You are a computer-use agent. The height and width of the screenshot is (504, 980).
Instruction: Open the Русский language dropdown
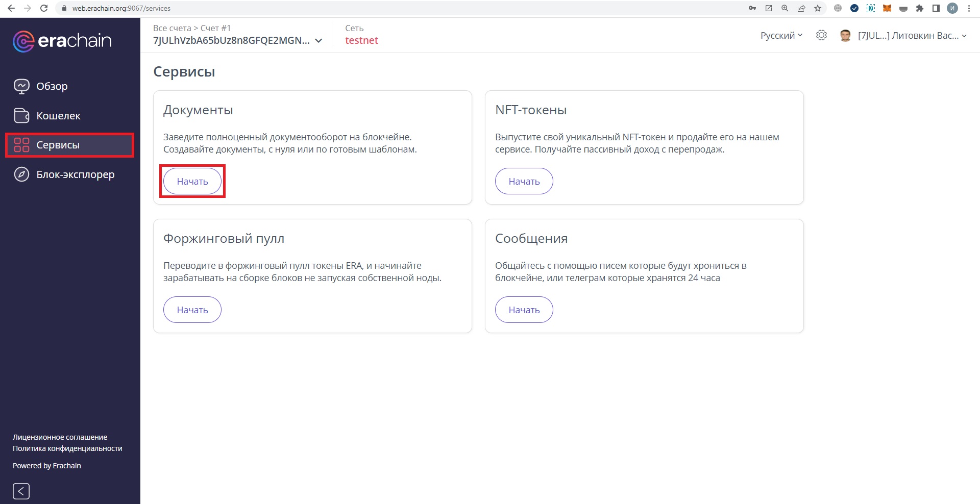pos(781,35)
